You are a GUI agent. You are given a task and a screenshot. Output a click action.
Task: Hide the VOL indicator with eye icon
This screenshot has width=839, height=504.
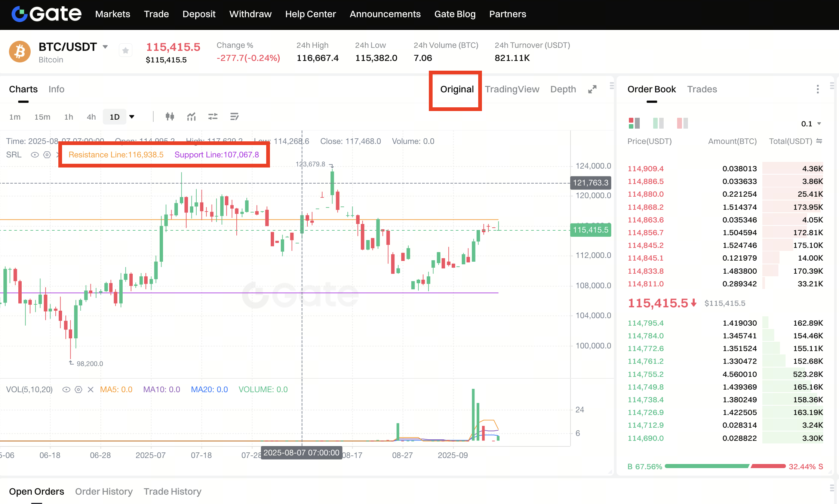pos(66,390)
